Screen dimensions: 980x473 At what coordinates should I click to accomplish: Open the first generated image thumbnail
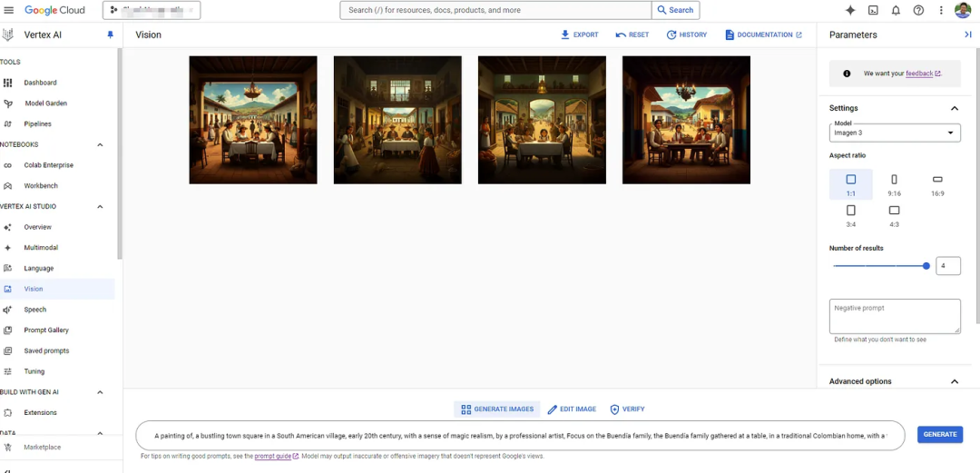(x=253, y=120)
